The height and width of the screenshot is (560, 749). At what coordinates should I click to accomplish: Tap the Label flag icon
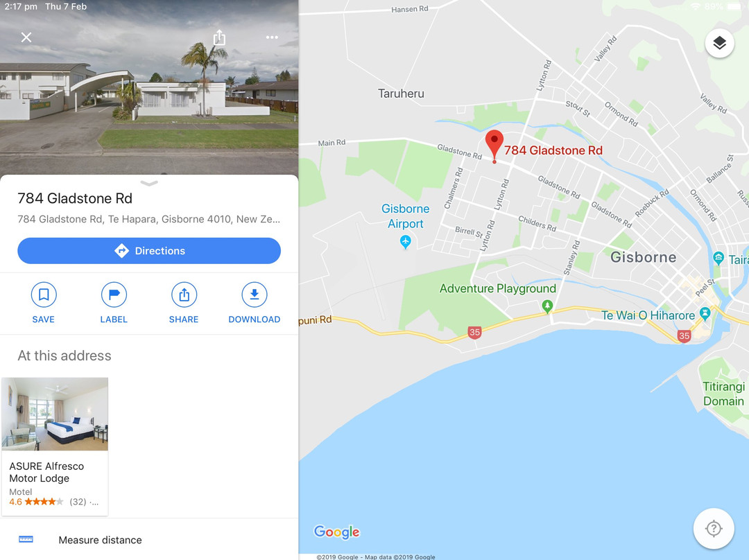[x=114, y=295]
